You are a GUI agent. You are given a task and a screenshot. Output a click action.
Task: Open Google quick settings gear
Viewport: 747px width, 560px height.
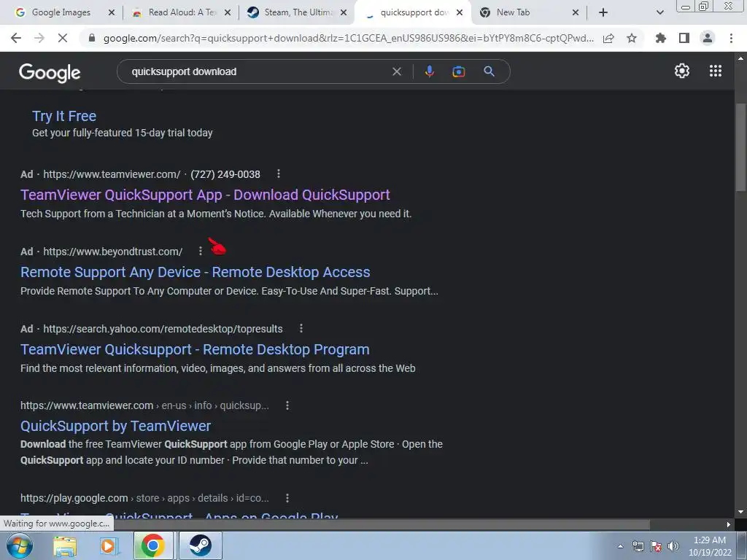tap(682, 71)
